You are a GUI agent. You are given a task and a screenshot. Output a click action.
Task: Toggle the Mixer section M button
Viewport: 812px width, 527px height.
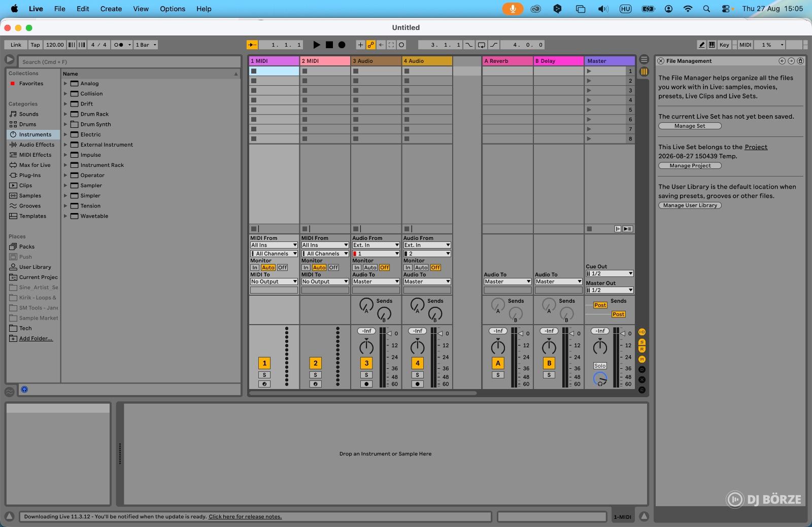pyautogui.click(x=642, y=359)
